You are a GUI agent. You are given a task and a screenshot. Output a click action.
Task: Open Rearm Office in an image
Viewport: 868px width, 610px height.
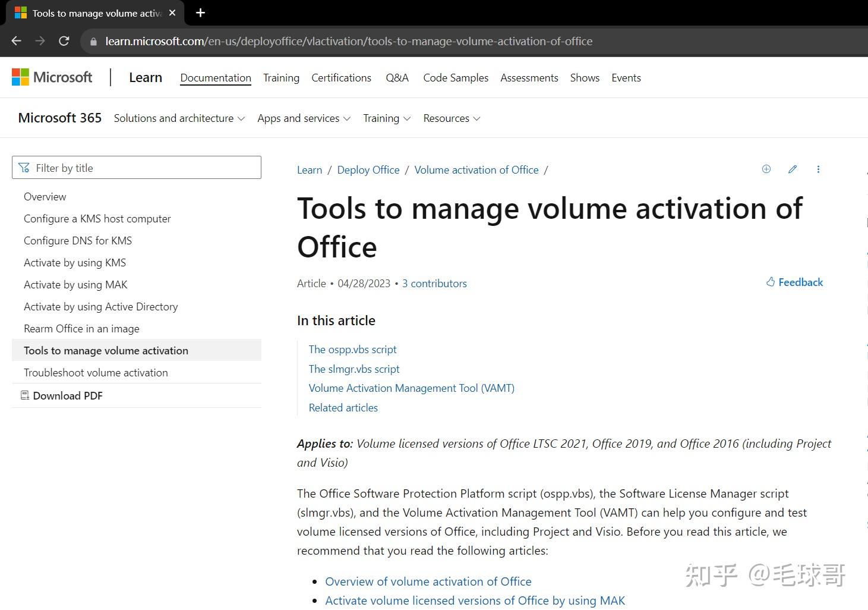point(81,329)
